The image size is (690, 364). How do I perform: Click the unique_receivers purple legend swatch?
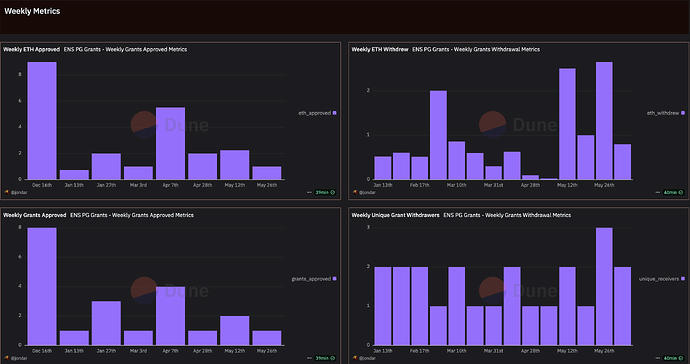(683, 279)
